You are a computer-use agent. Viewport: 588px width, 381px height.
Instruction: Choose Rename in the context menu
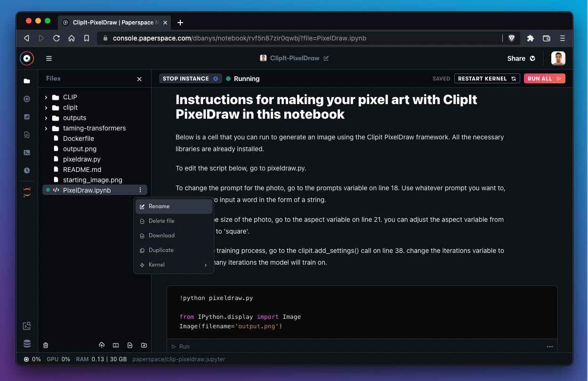click(174, 206)
